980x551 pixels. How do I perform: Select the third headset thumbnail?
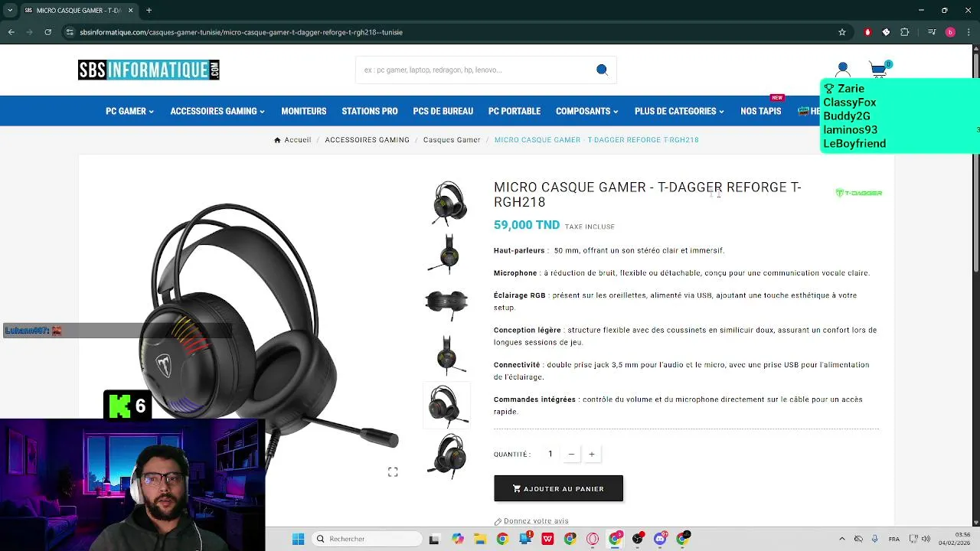tap(447, 304)
